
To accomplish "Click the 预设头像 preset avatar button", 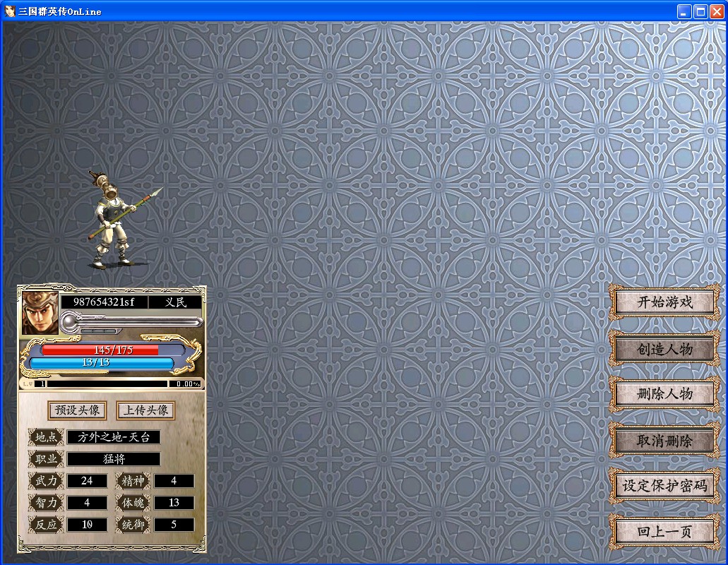I will click(x=78, y=410).
